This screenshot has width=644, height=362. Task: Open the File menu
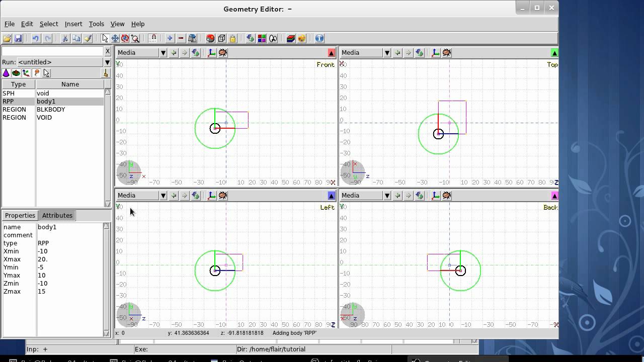point(10,24)
